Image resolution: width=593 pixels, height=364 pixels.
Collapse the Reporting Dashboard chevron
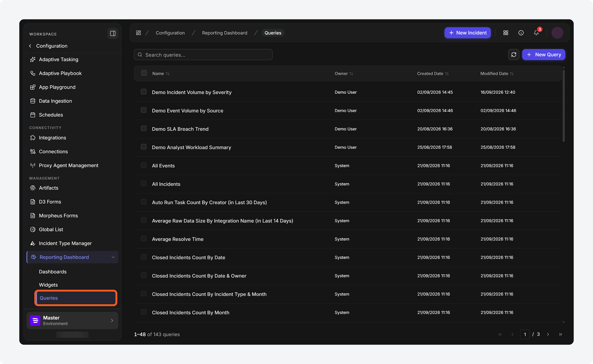[x=113, y=257]
